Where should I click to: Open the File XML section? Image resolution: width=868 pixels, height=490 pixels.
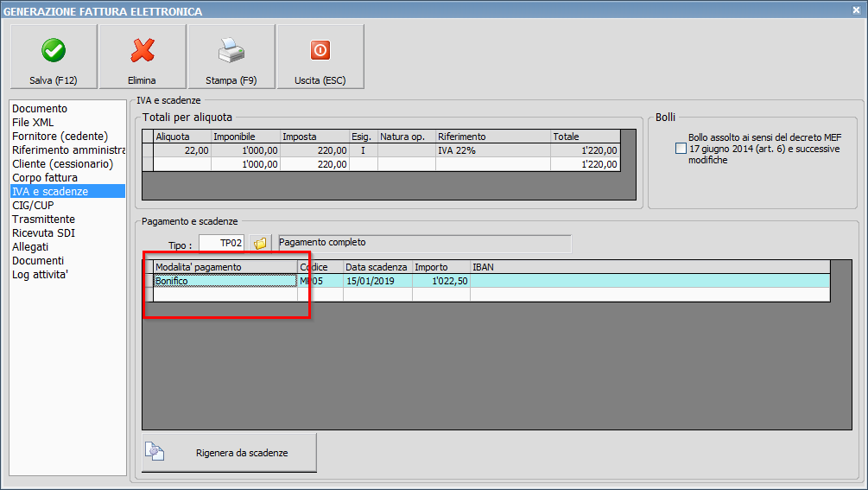tap(67, 123)
